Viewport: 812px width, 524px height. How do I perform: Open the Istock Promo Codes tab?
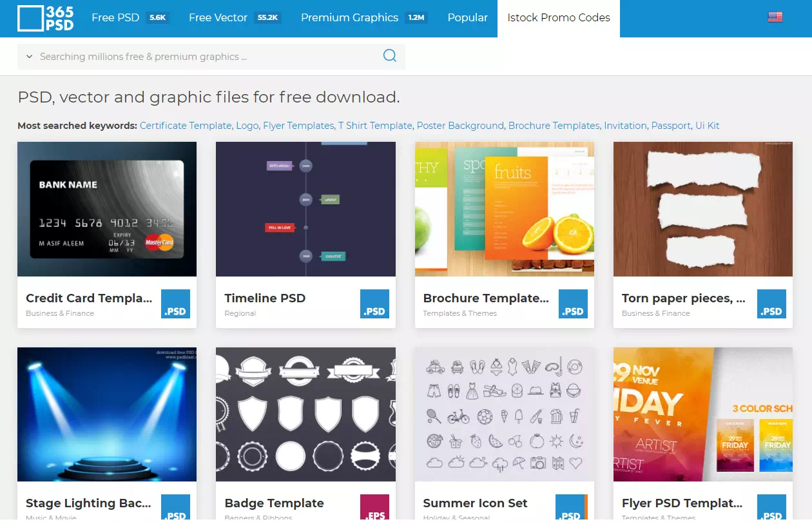point(559,18)
